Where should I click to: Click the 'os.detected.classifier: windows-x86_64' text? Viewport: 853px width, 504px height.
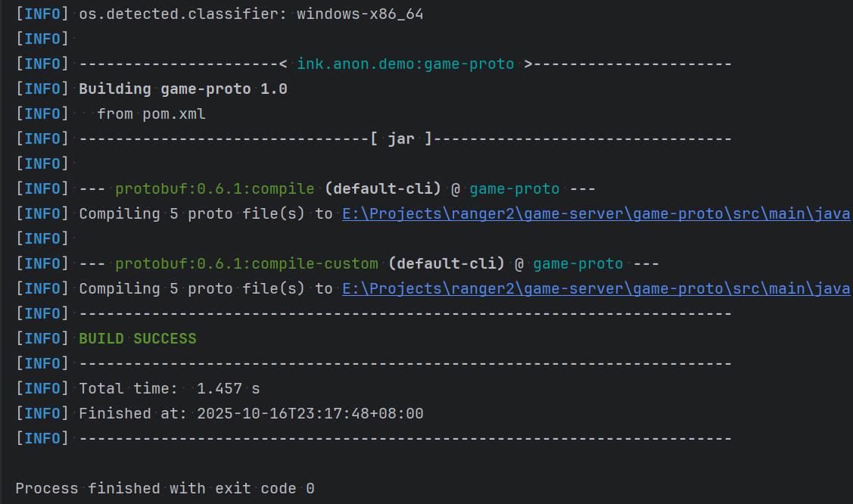point(251,14)
